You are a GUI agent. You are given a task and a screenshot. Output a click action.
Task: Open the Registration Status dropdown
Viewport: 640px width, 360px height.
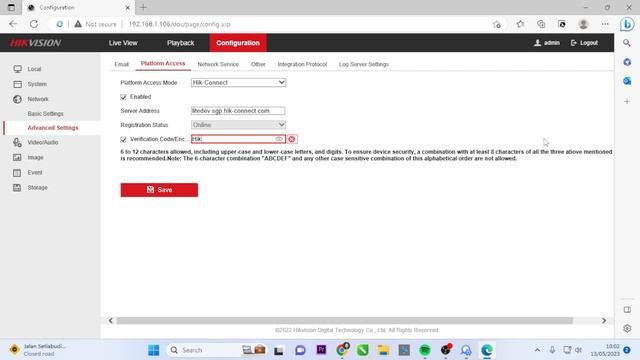(238, 125)
